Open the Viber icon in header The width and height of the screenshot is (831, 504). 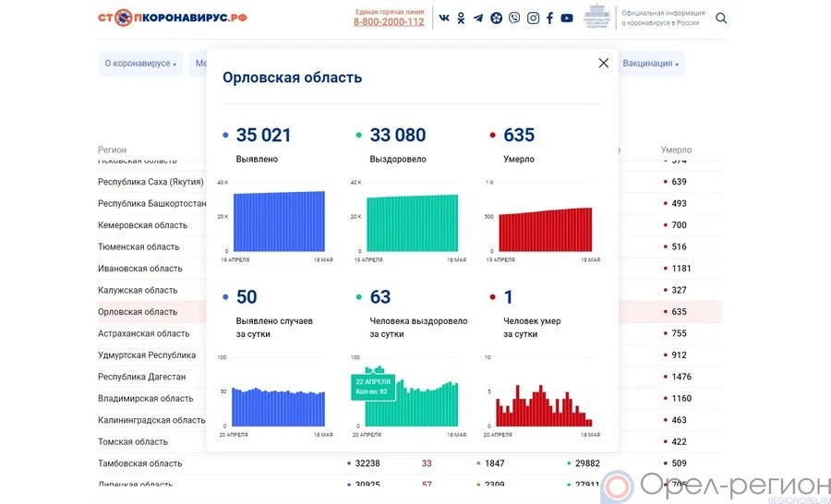click(514, 18)
